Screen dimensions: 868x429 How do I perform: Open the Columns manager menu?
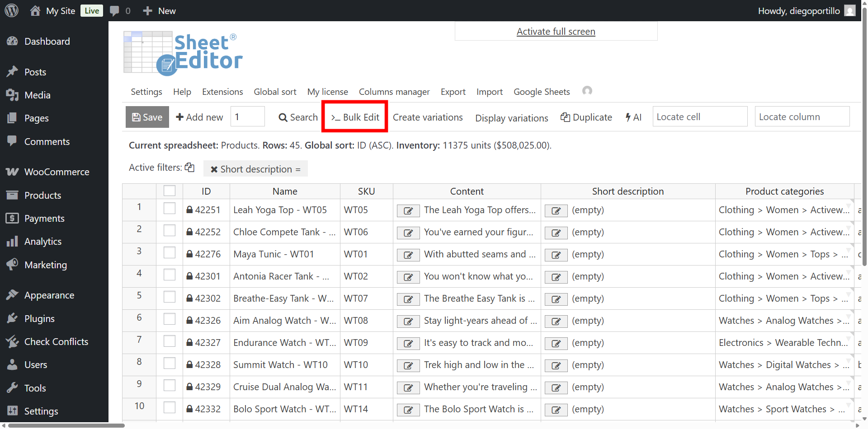[x=394, y=92]
